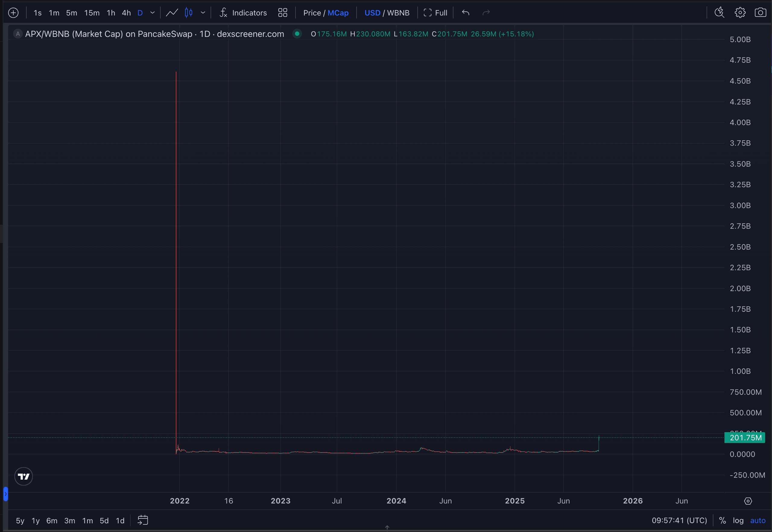Set range to 3m
The height and width of the screenshot is (532, 772).
pyautogui.click(x=69, y=521)
